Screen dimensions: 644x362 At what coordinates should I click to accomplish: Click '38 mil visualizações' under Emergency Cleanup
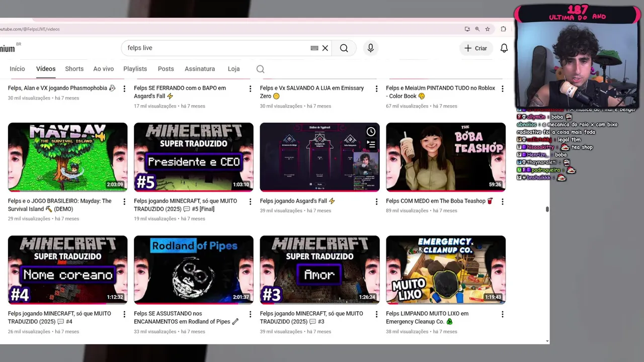point(407,332)
